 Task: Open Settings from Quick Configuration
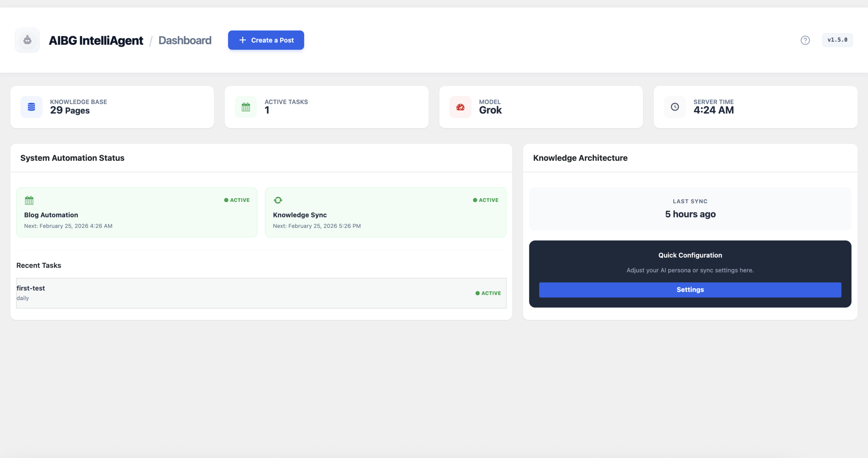tap(690, 290)
